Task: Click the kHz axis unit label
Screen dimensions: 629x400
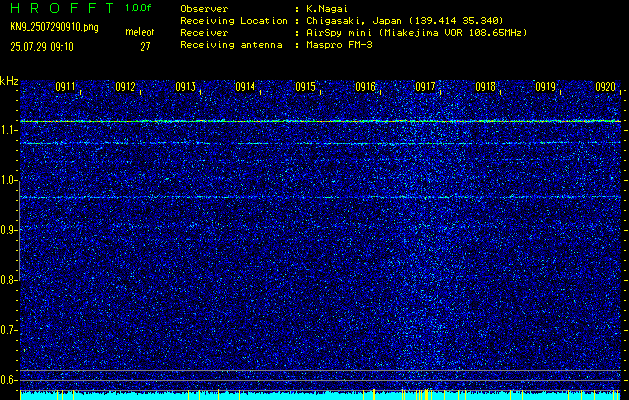Action: (x=9, y=81)
